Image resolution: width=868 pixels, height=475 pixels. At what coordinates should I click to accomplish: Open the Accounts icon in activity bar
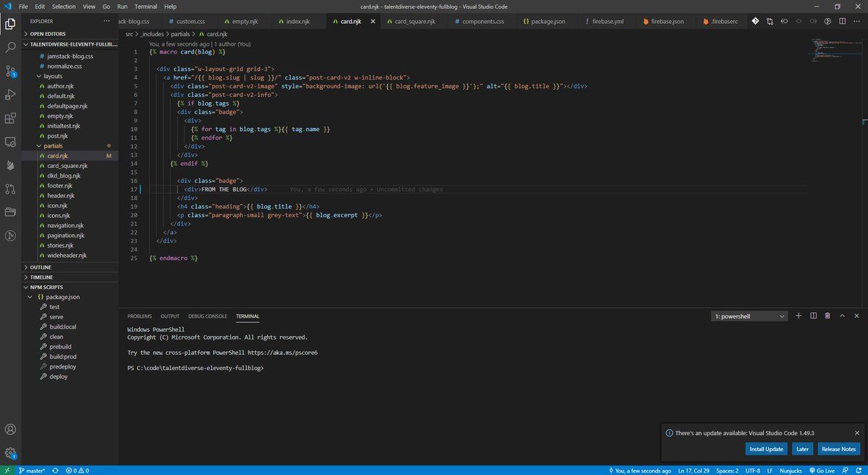(x=10, y=430)
